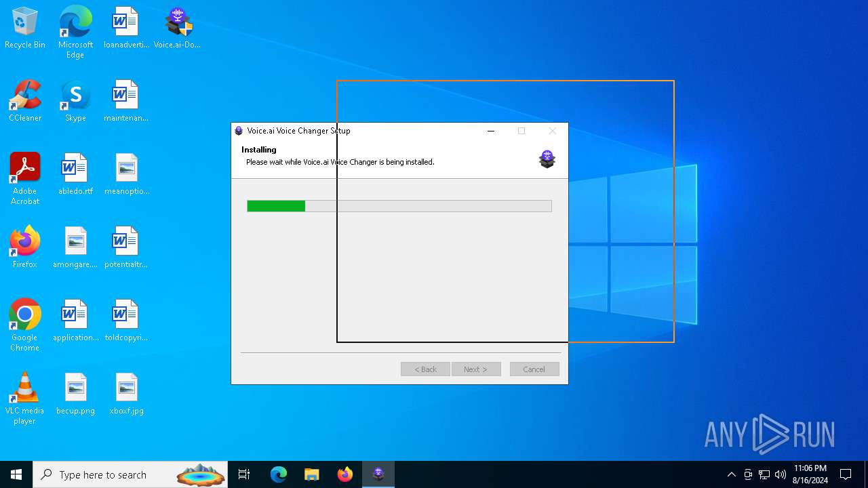Select the toldcopyri... Word document
Image resolution: width=868 pixels, height=488 pixels.
point(126,321)
